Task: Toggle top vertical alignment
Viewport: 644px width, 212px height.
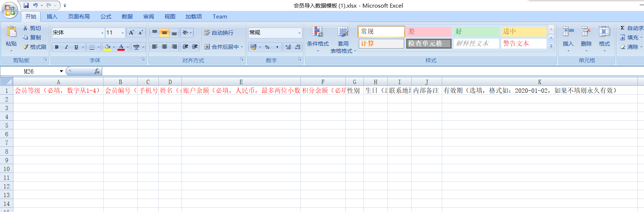Action: [155, 33]
